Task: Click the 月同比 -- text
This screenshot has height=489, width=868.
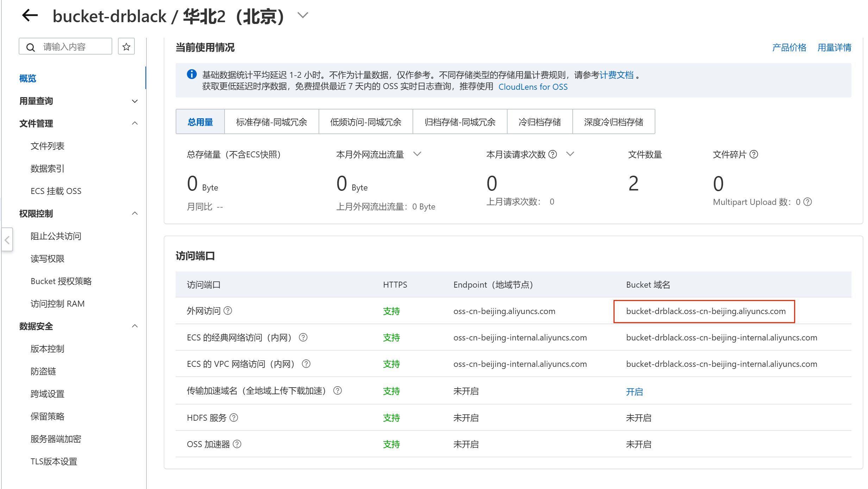Action: click(x=205, y=207)
